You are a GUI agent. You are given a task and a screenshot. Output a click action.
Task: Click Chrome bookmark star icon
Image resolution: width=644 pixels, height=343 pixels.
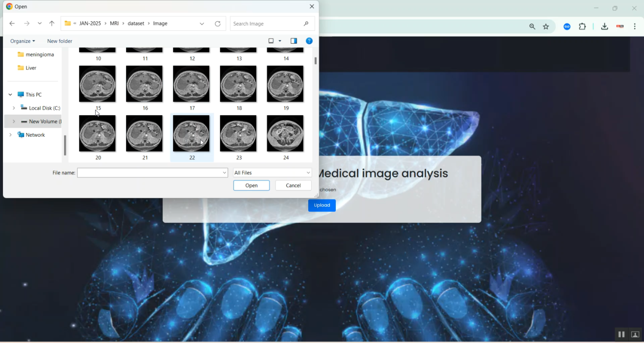click(546, 27)
